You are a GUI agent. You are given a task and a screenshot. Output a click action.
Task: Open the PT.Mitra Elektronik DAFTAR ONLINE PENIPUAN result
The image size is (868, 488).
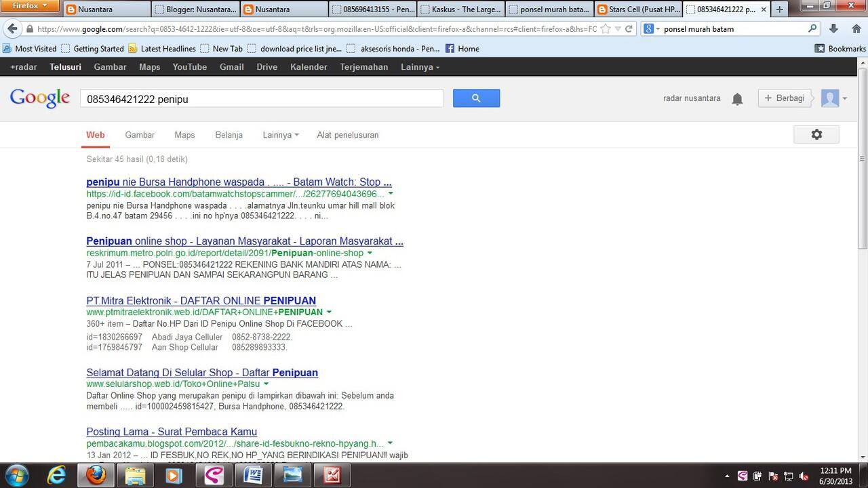201,300
